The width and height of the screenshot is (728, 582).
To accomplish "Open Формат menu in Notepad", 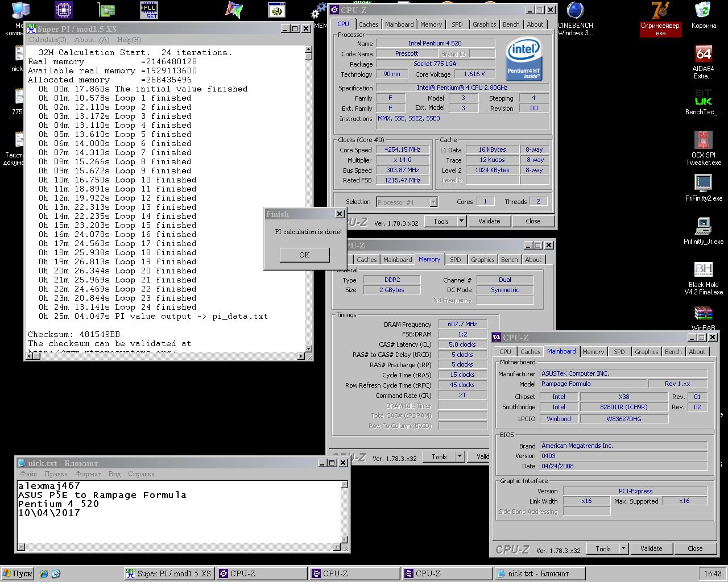I will (88, 474).
